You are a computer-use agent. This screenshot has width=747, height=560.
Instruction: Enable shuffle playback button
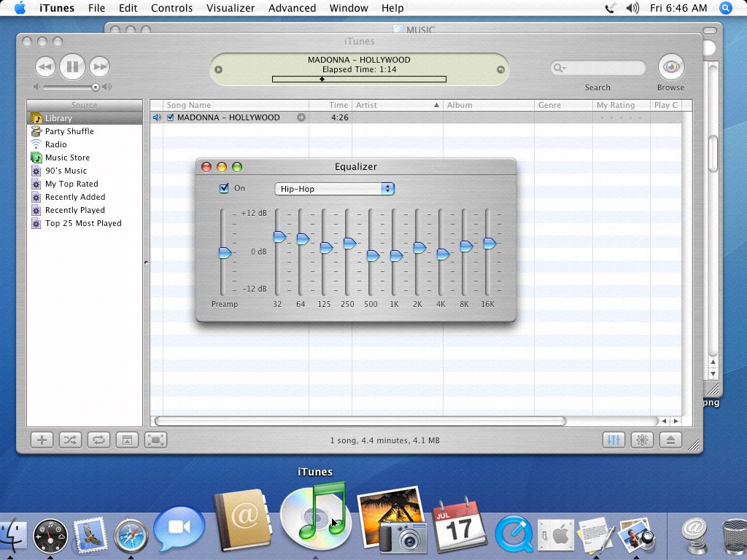coord(69,440)
